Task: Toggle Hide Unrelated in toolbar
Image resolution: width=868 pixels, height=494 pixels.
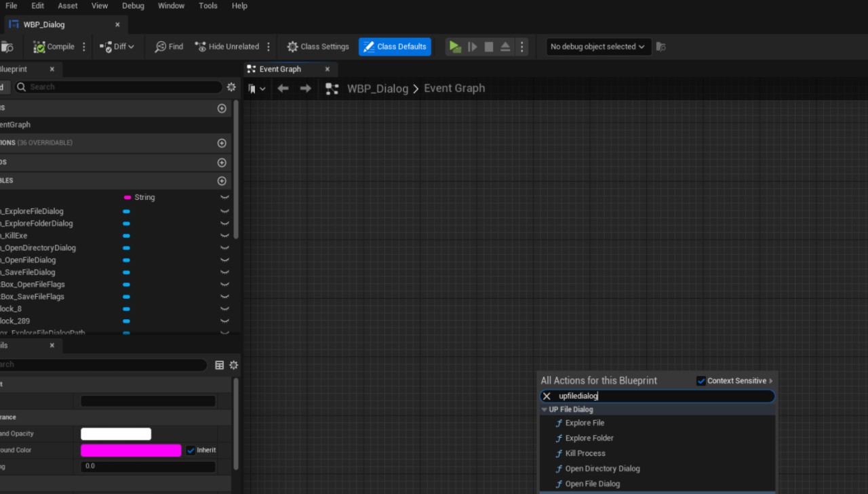Action: [x=226, y=47]
